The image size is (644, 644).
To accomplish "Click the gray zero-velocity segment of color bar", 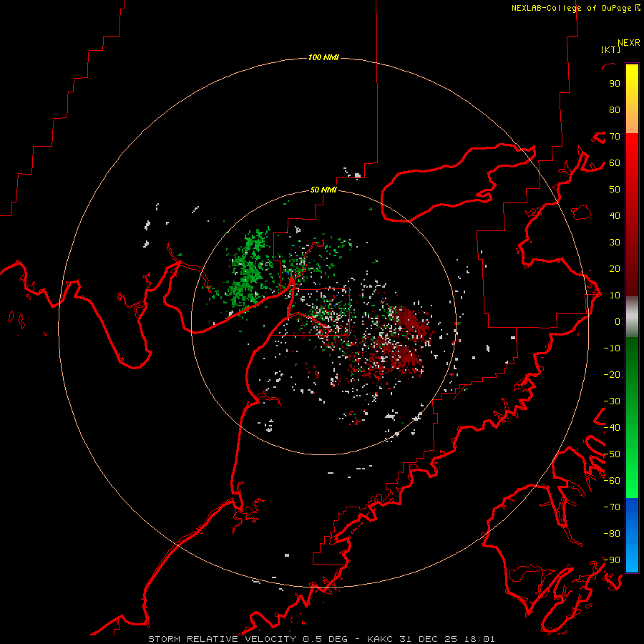I will pos(632,317).
